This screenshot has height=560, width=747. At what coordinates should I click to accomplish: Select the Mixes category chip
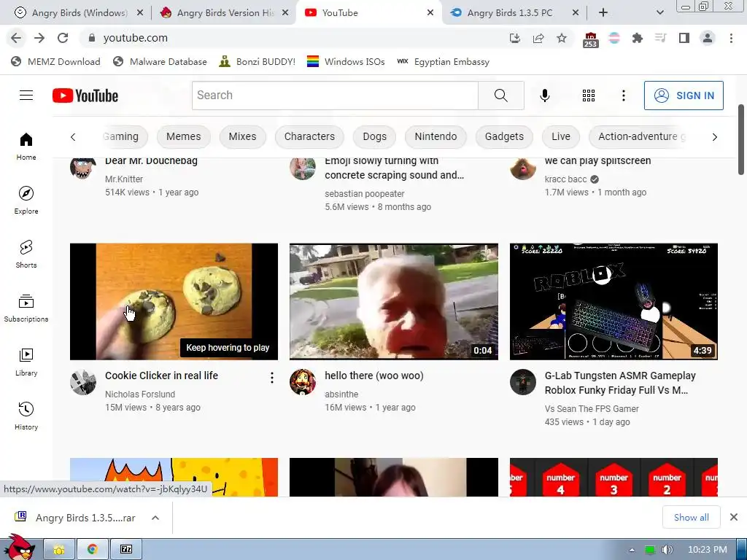click(x=242, y=136)
